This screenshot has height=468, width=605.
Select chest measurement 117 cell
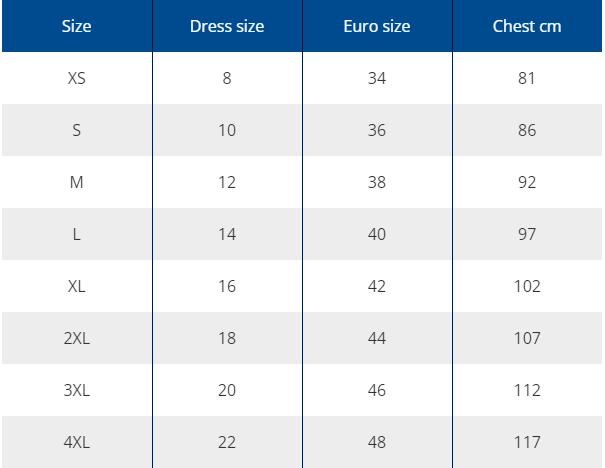pos(527,442)
